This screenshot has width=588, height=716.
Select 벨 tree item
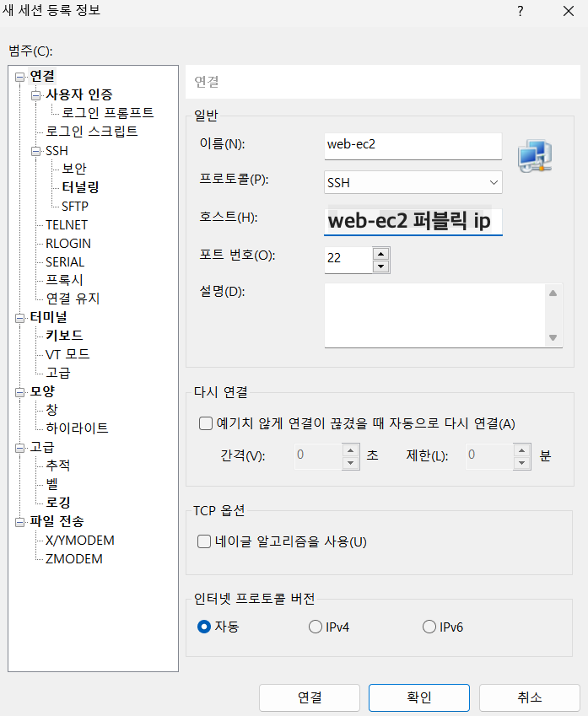(51, 484)
